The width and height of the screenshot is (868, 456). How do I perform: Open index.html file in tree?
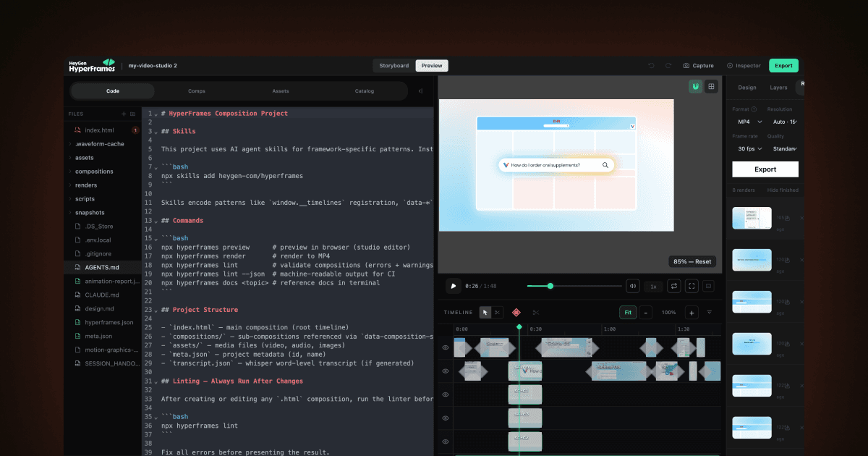click(x=99, y=130)
